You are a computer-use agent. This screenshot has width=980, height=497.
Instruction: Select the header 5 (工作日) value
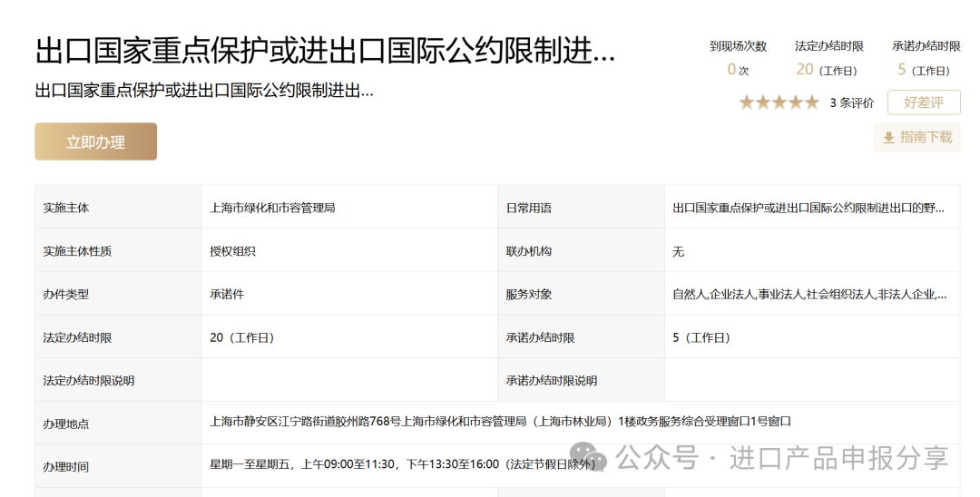924,70
